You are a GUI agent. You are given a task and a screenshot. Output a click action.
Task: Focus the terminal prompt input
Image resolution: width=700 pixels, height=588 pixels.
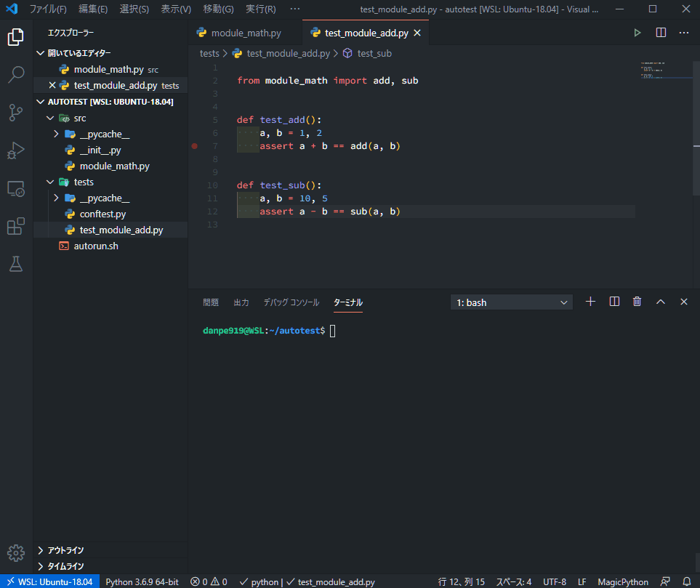coord(333,331)
